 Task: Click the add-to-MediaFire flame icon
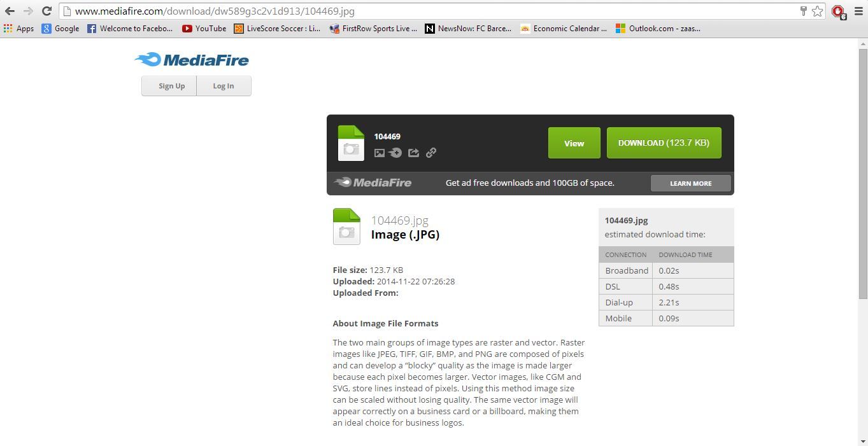pyautogui.click(x=396, y=153)
